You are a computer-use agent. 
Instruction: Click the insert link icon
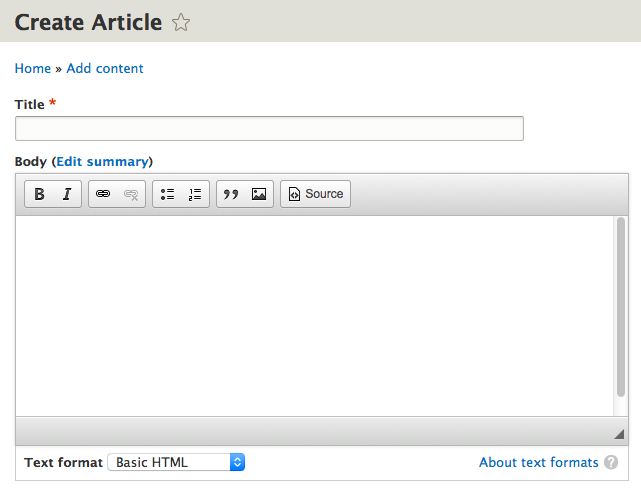click(x=103, y=194)
